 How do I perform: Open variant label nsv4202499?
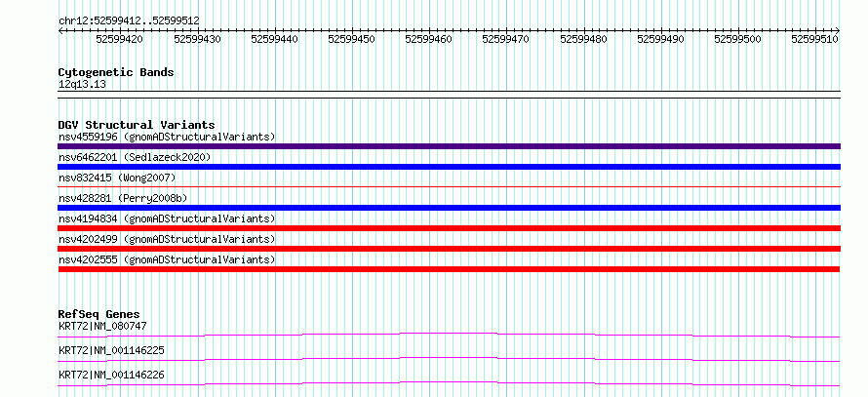click(167, 239)
